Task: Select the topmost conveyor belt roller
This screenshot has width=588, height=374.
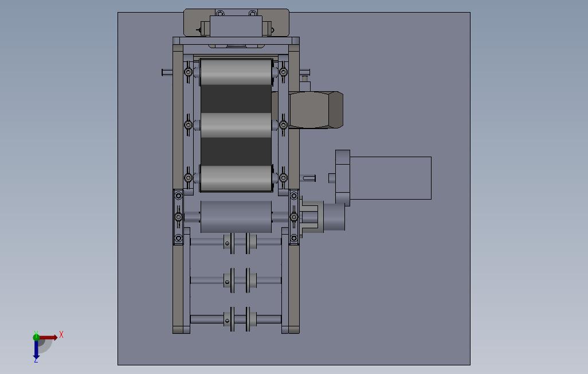Action: click(x=236, y=71)
